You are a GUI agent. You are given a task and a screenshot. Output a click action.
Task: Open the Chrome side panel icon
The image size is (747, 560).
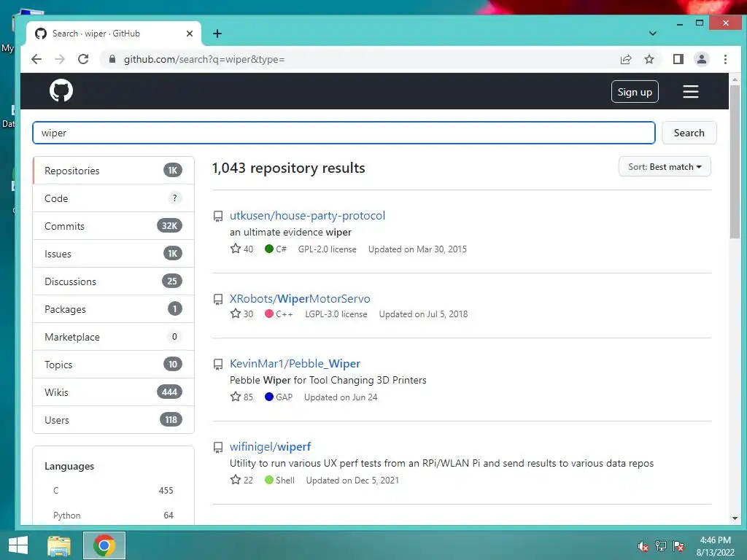(678, 59)
